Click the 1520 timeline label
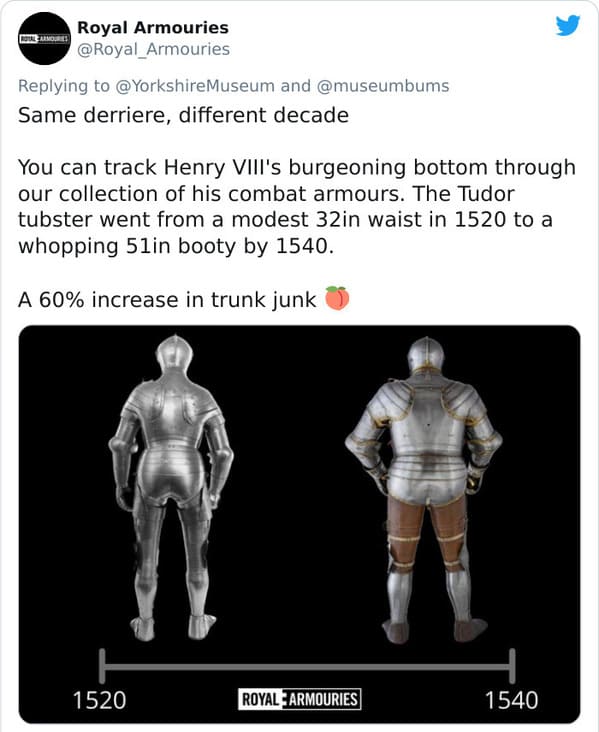Viewport: 599px width, 732px height. (99, 700)
